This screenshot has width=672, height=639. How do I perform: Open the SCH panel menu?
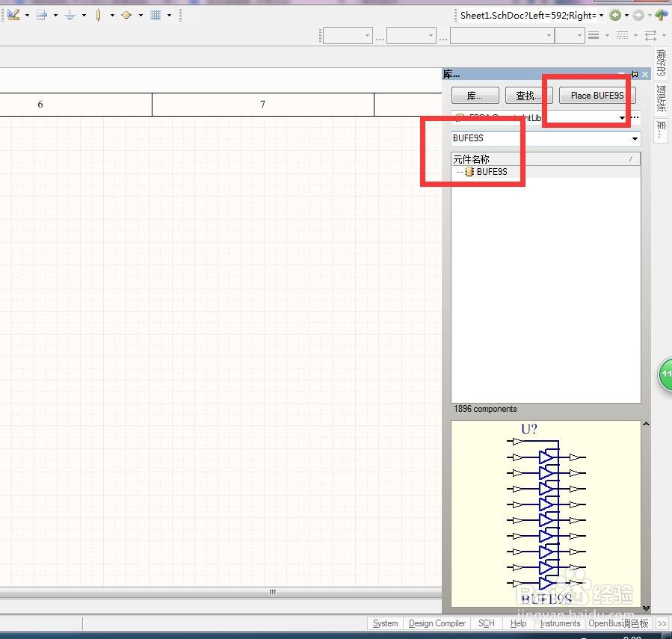487,623
